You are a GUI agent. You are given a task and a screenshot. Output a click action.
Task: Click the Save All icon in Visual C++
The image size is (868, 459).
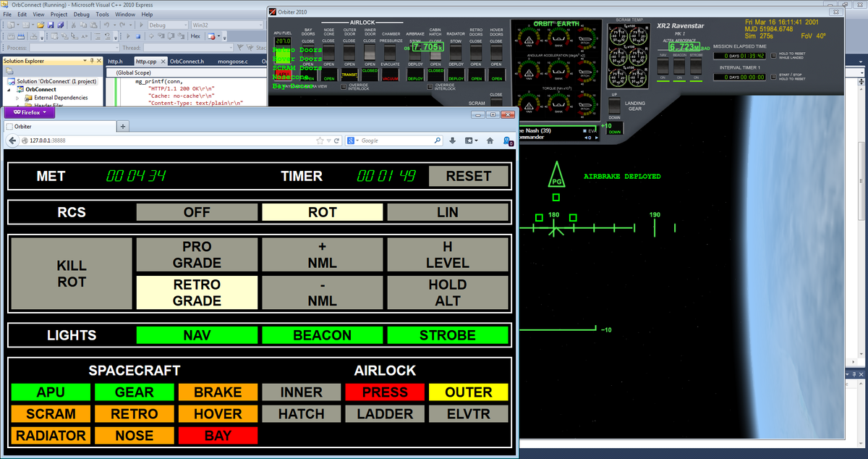[x=61, y=25]
